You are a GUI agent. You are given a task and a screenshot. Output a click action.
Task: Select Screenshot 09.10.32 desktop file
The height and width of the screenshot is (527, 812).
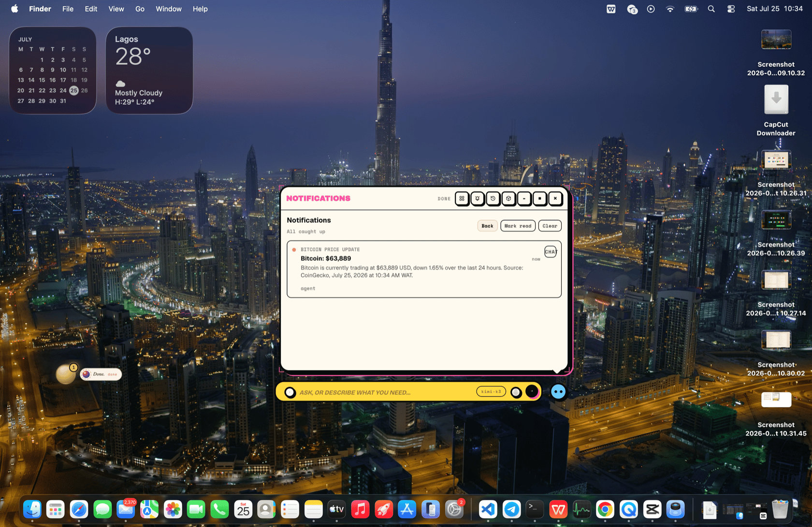click(x=776, y=53)
